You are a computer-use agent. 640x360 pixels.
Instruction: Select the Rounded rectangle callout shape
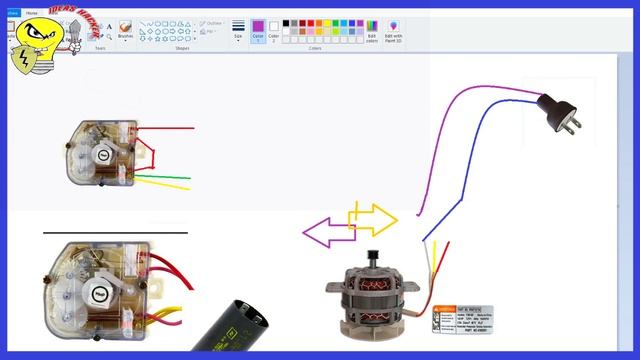pyautogui.click(x=173, y=38)
